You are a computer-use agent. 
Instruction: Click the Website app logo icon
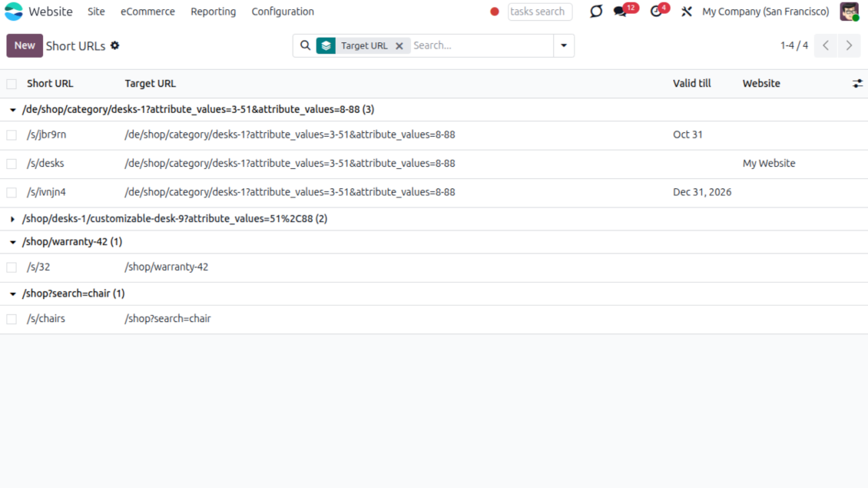(14, 12)
